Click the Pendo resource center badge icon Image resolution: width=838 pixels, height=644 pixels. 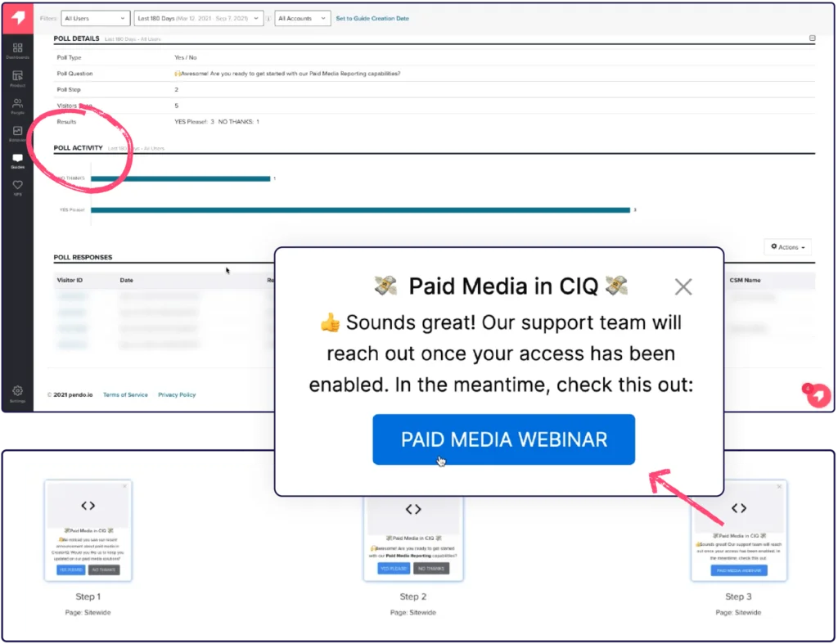[x=816, y=395]
